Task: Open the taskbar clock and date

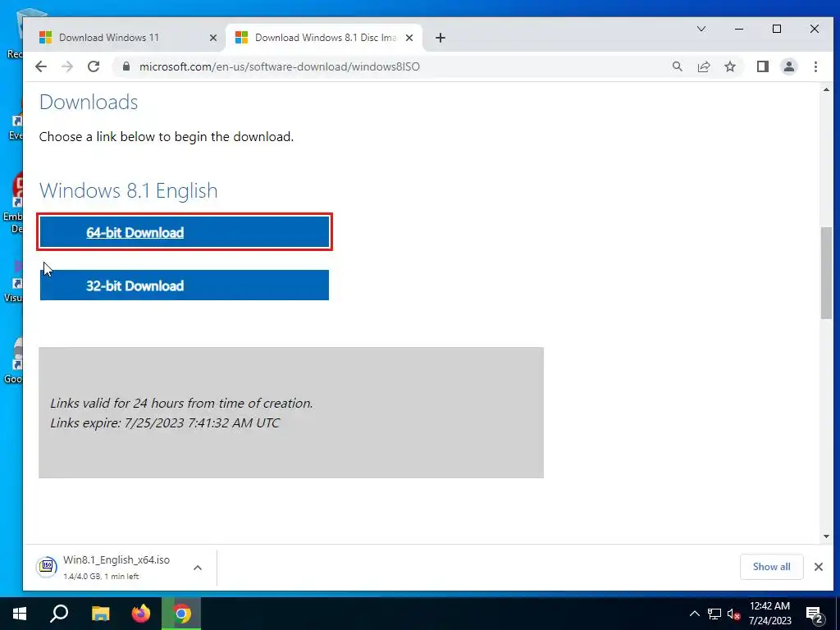Action: (769, 614)
